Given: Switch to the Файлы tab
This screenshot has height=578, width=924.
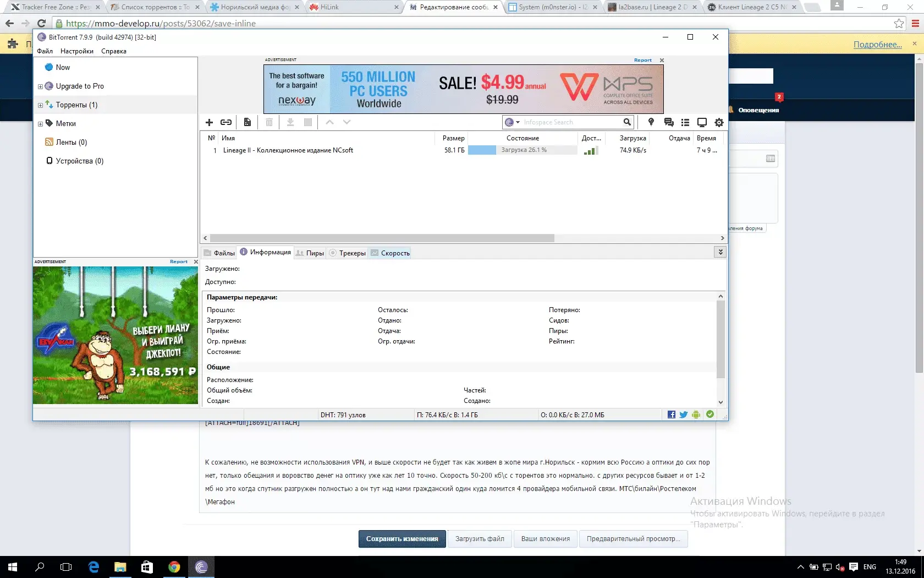Looking at the screenshot, I should (x=219, y=253).
